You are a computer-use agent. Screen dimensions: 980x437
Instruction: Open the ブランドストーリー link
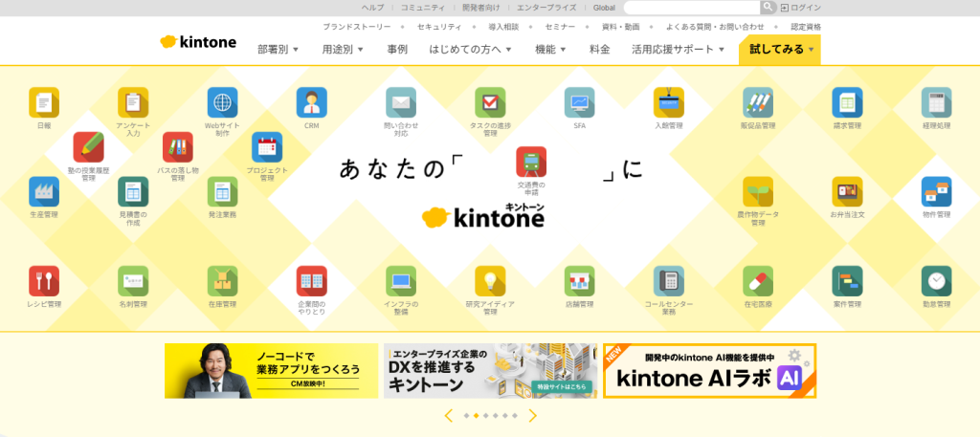pos(357,27)
